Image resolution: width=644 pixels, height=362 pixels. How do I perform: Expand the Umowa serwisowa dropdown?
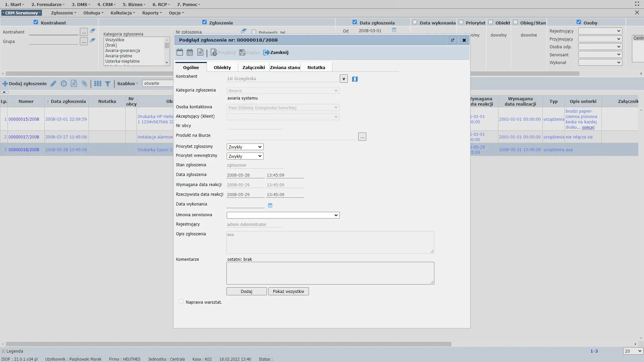click(x=283, y=215)
